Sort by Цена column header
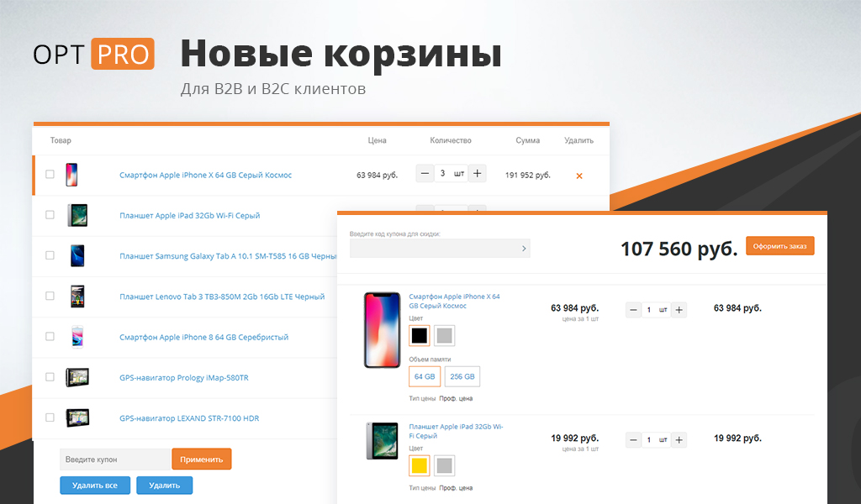The image size is (861, 504). 377,140
